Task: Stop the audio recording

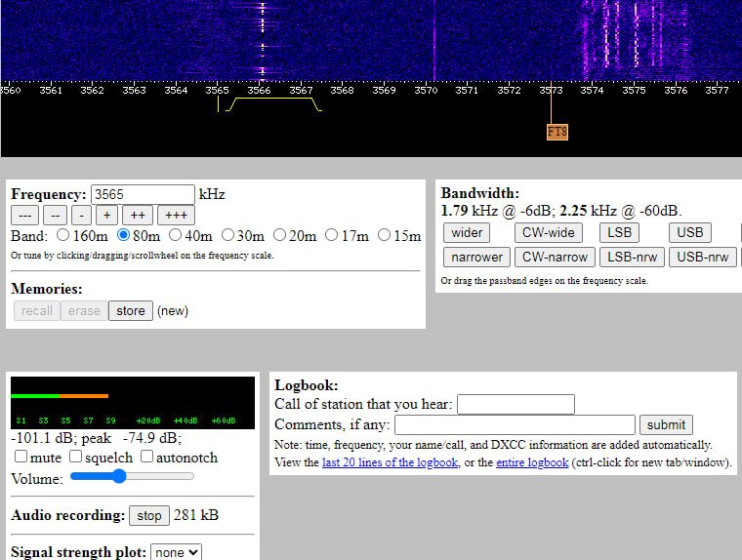Action: click(149, 515)
